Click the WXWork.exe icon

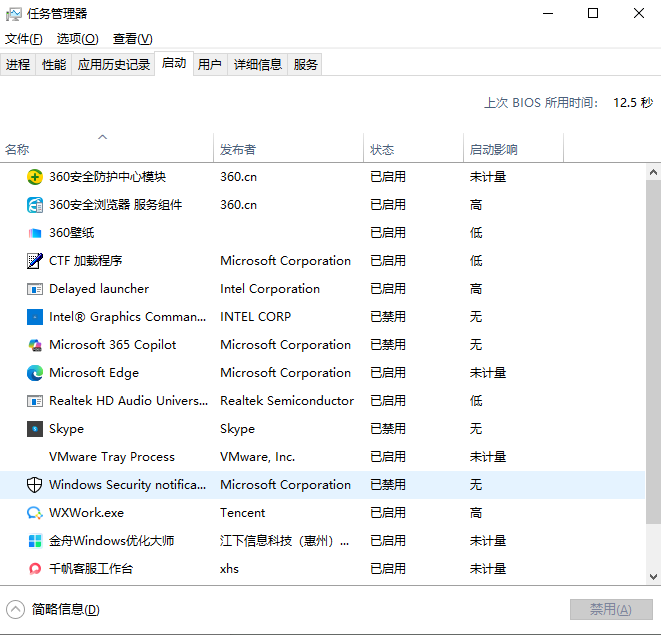[x=35, y=513]
